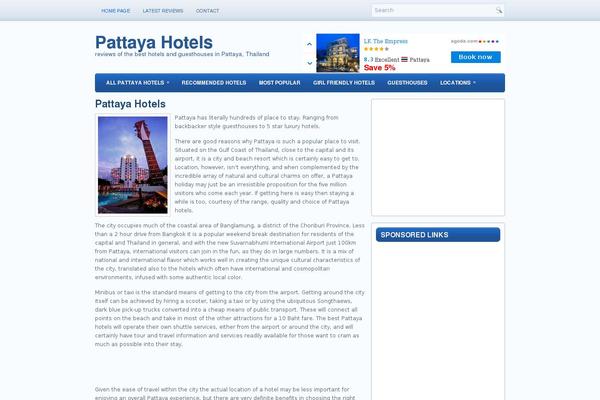Click the LK The Empress hotel thumbnail

[338, 53]
